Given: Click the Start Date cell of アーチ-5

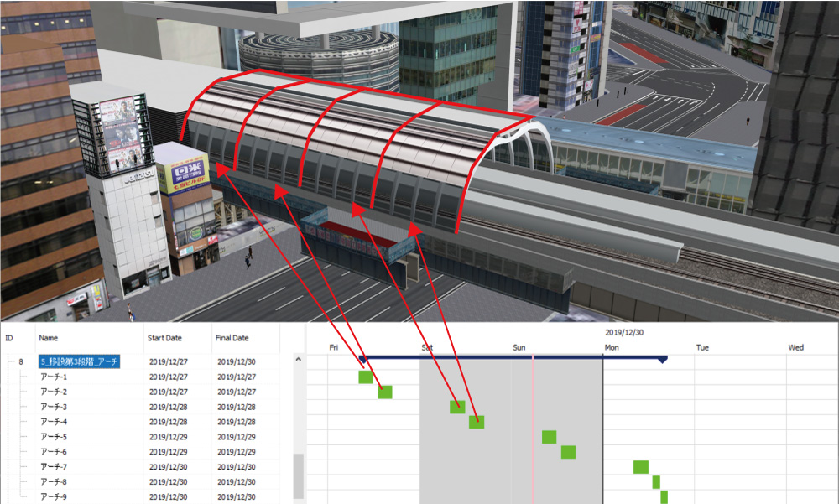Looking at the screenshot, I should (x=169, y=437).
